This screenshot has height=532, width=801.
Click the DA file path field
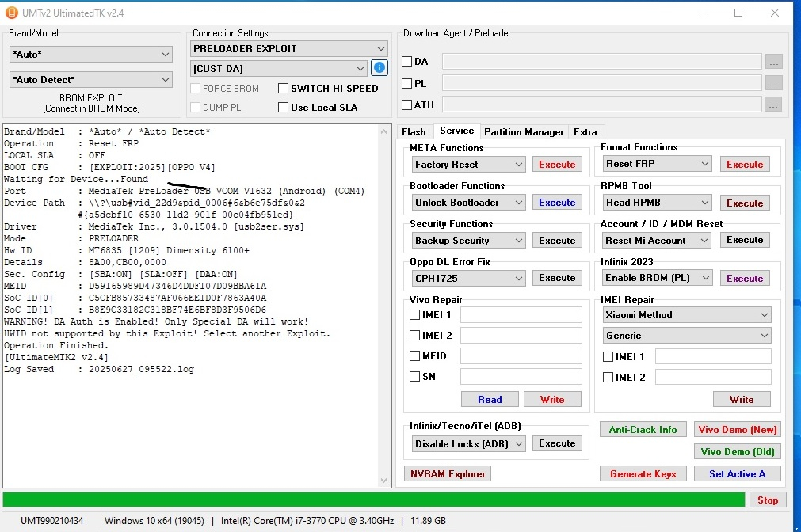tap(602, 62)
